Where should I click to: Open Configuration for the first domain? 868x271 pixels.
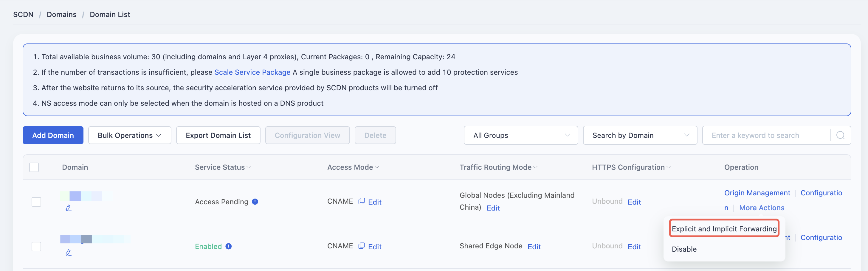click(x=821, y=193)
